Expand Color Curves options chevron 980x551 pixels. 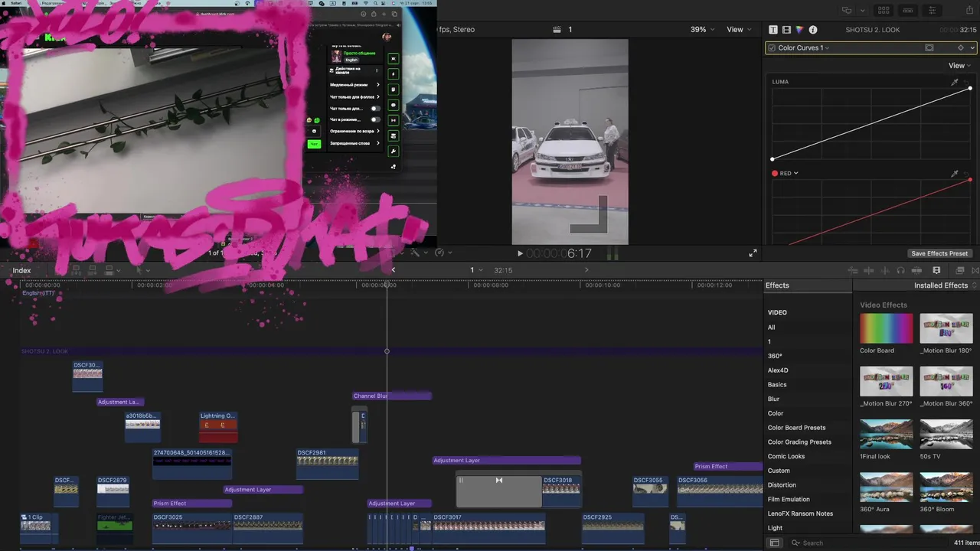[x=973, y=47]
